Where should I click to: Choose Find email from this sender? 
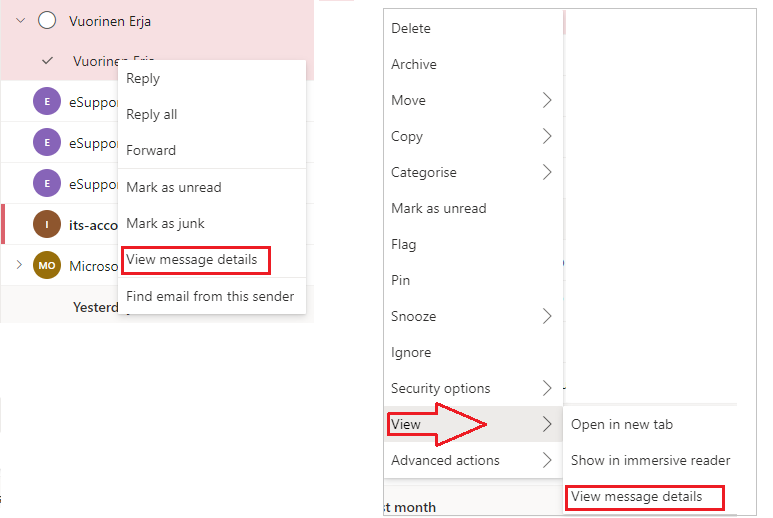pyautogui.click(x=210, y=296)
